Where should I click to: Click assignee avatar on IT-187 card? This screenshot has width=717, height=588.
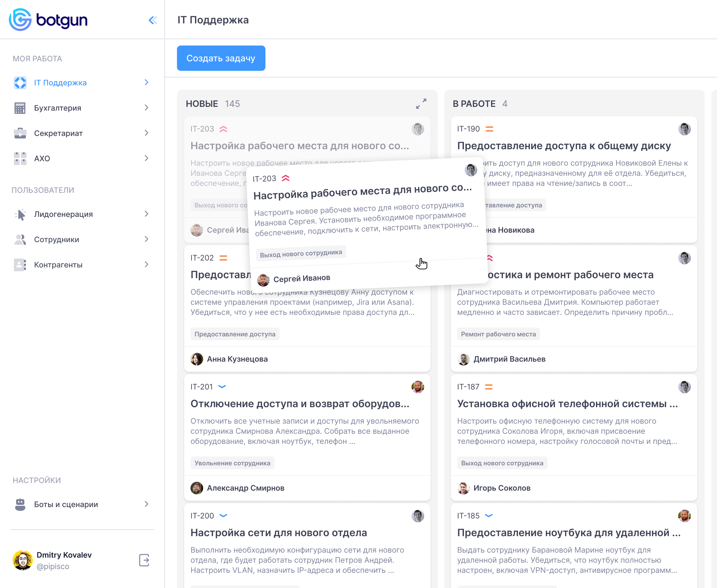tap(684, 387)
